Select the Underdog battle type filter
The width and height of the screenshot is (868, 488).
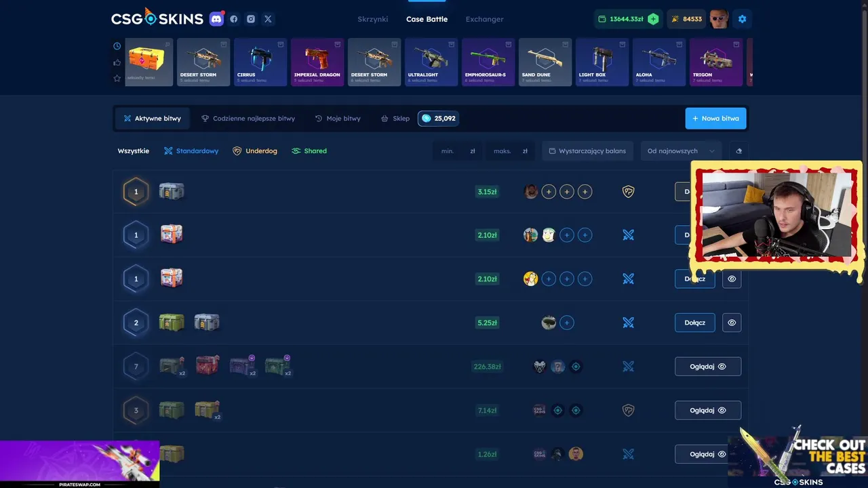[255, 151]
